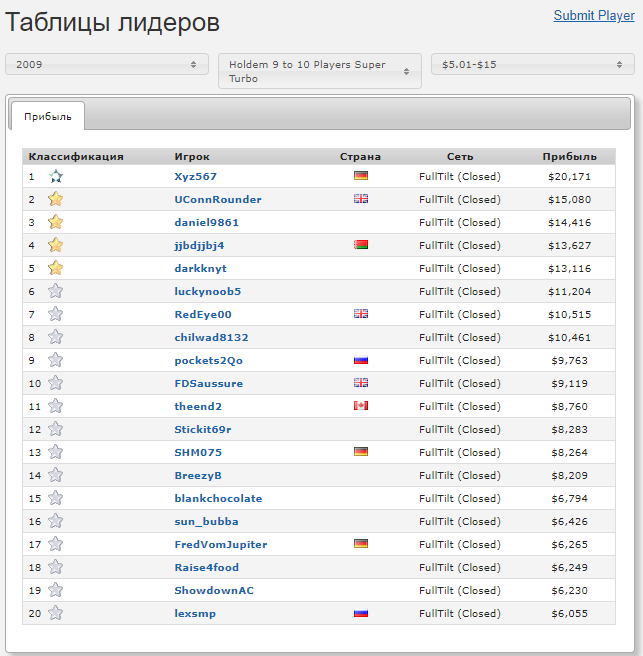Open player profile chilwad8132
643x656 pixels.
click(211, 338)
